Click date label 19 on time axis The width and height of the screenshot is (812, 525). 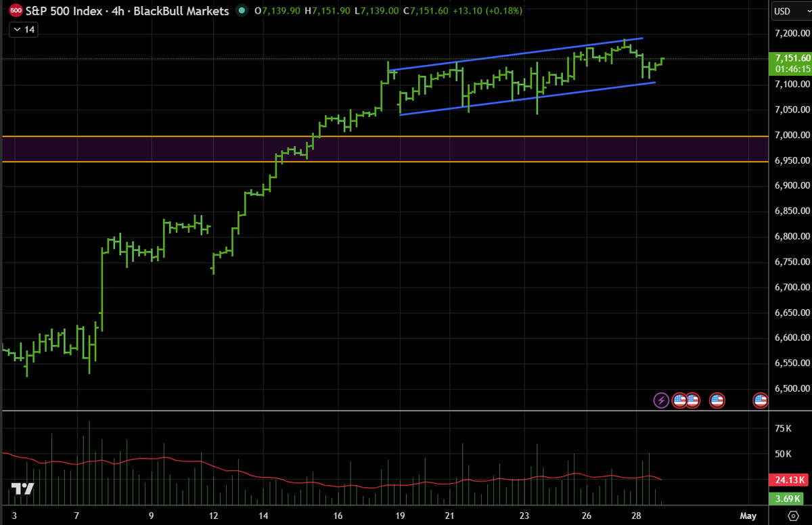pyautogui.click(x=400, y=516)
